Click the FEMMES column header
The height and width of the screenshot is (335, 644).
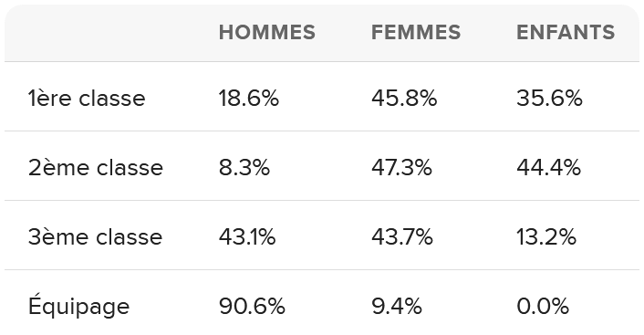point(416,33)
